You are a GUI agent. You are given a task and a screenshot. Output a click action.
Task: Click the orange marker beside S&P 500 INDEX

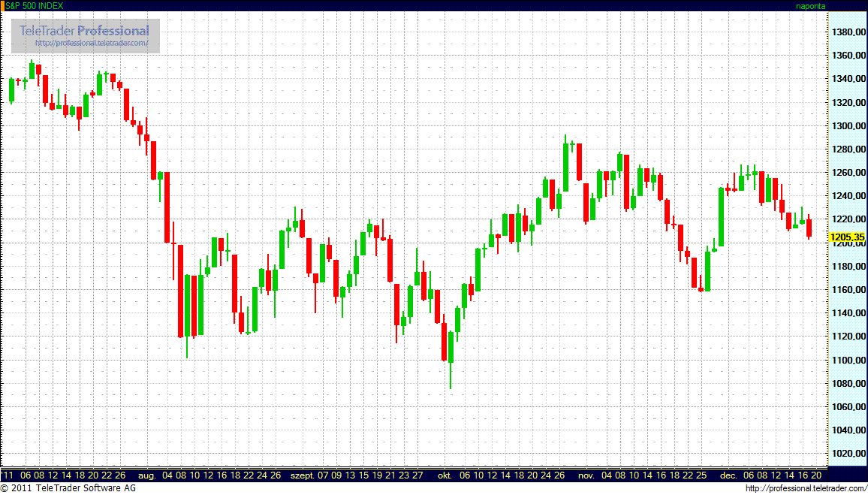2,5
